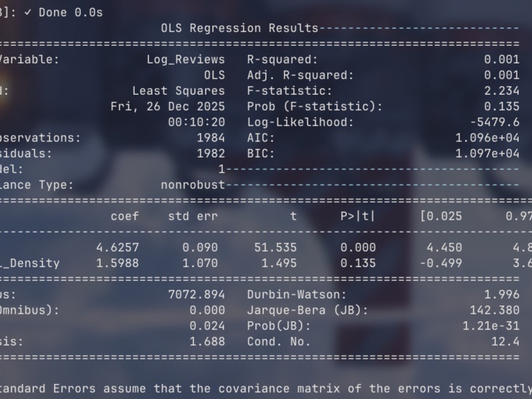532x399 pixels.
Task: Click the Jarque-Bera value 142.380
Action: coord(495,310)
